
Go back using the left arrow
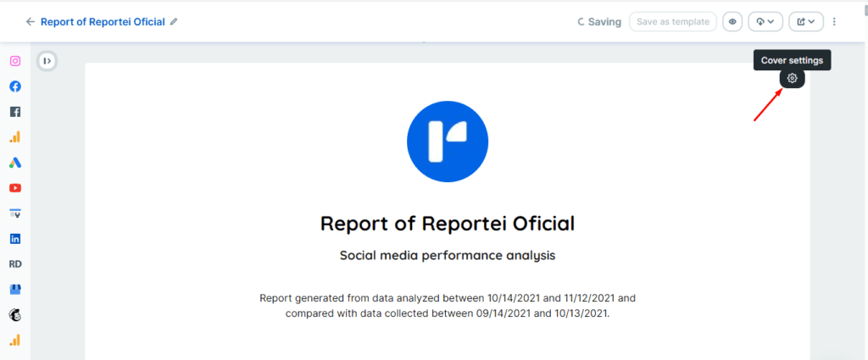pyautogui.click(x=30, y=22)
